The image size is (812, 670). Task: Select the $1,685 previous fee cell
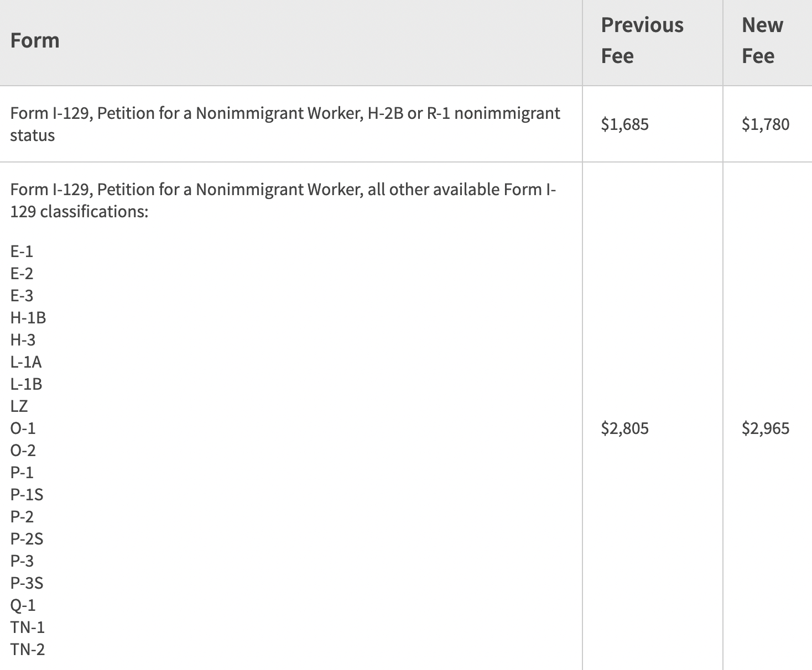pos(624,124)
